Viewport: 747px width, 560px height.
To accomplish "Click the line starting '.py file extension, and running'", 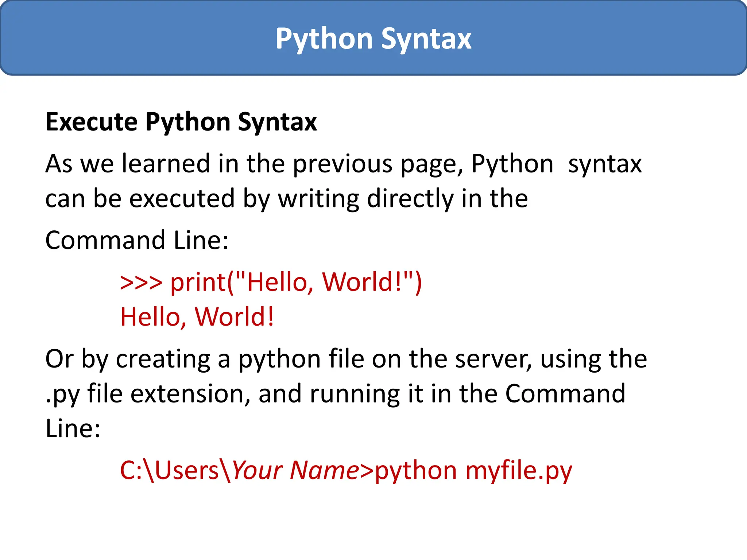I will click(x=335, y=394).
